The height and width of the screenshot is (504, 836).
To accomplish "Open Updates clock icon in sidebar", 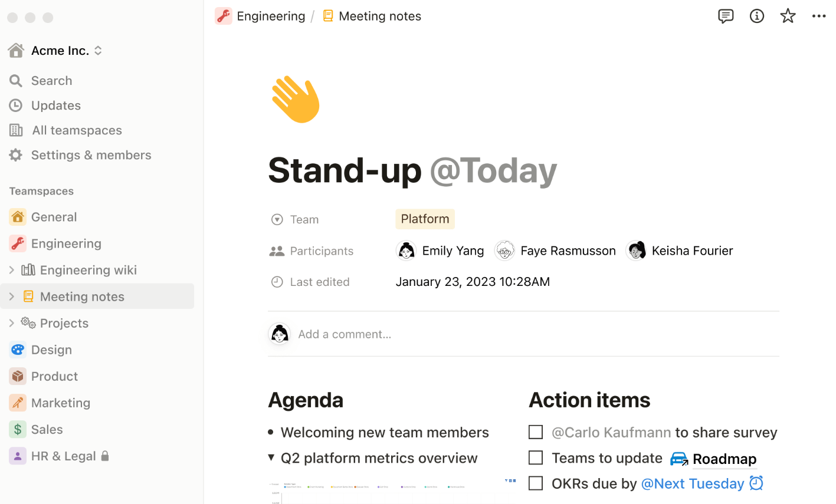I will [x=16, y=106].
